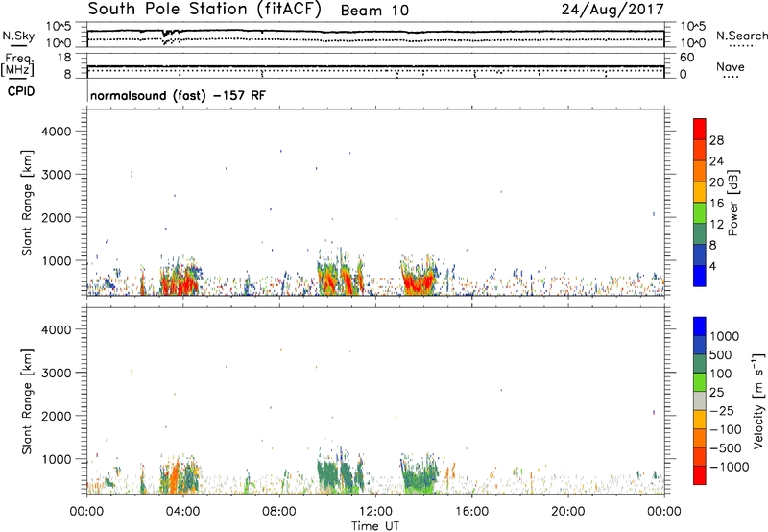Click the 'Freq. [MHz]' axis label
This screenshot has width=768, height=532.
click(x=18, y=65)
